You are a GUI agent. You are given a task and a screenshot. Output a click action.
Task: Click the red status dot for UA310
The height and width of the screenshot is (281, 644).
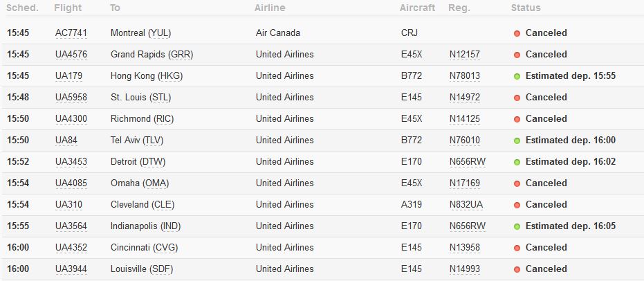point(517,205)
